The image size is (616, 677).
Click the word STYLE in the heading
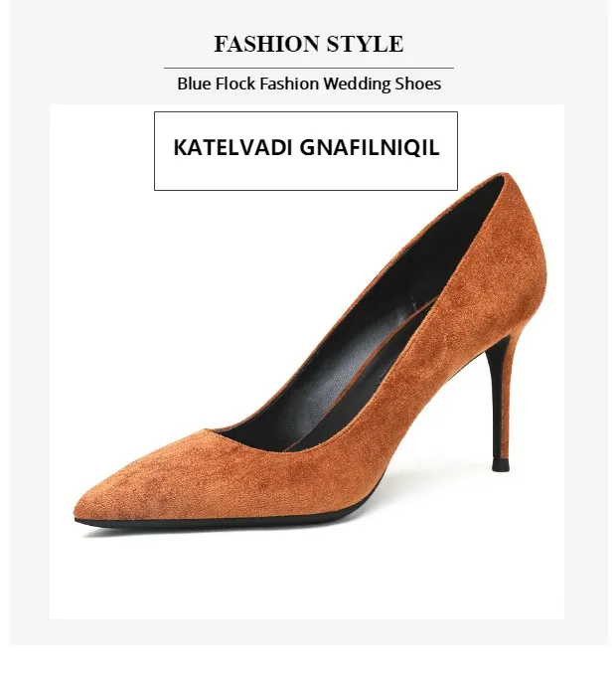point(365,44)
